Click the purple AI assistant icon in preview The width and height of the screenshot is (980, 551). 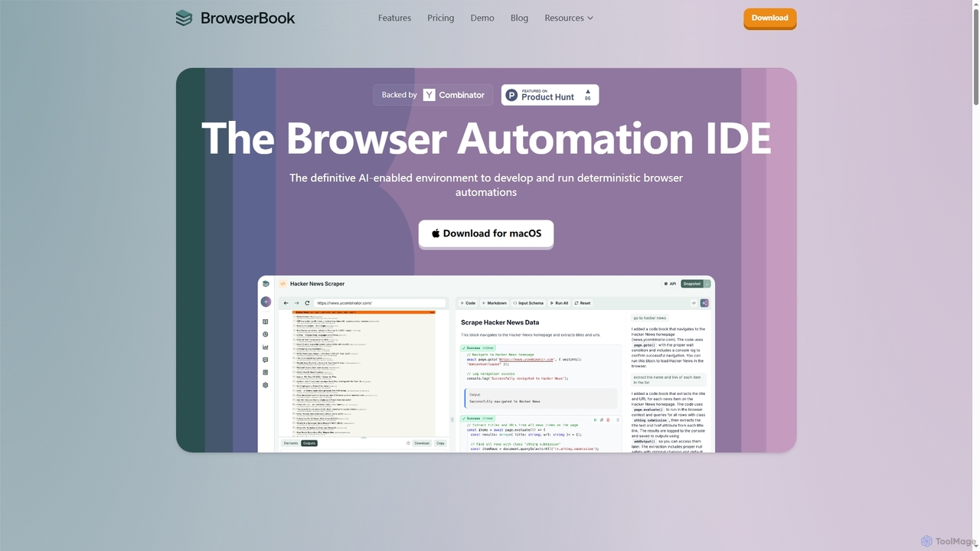point(704,303)
